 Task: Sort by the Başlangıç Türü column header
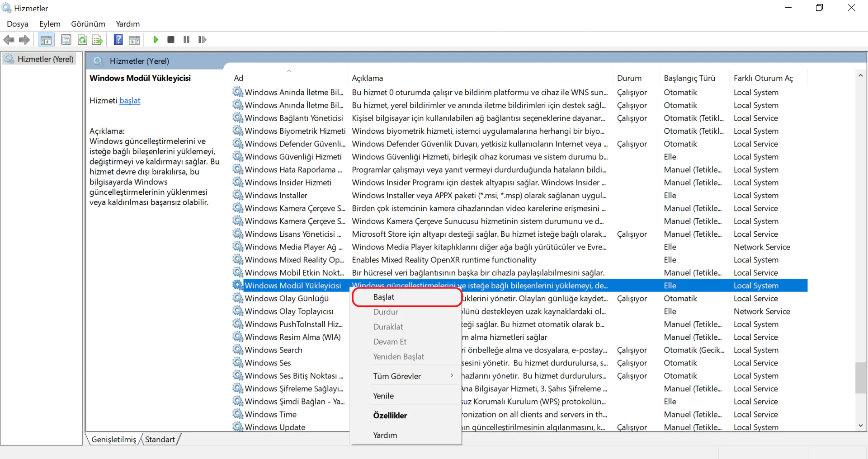(x=689, y=78)
